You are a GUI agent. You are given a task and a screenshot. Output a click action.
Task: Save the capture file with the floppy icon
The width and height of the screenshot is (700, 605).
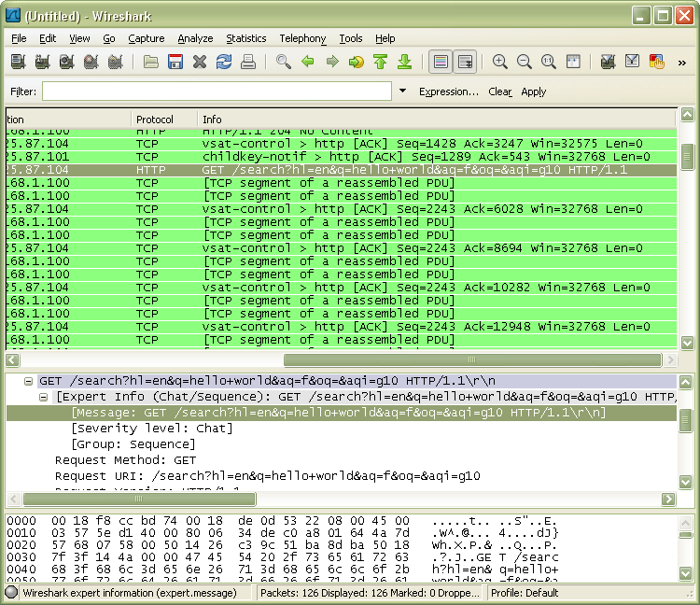175,62
